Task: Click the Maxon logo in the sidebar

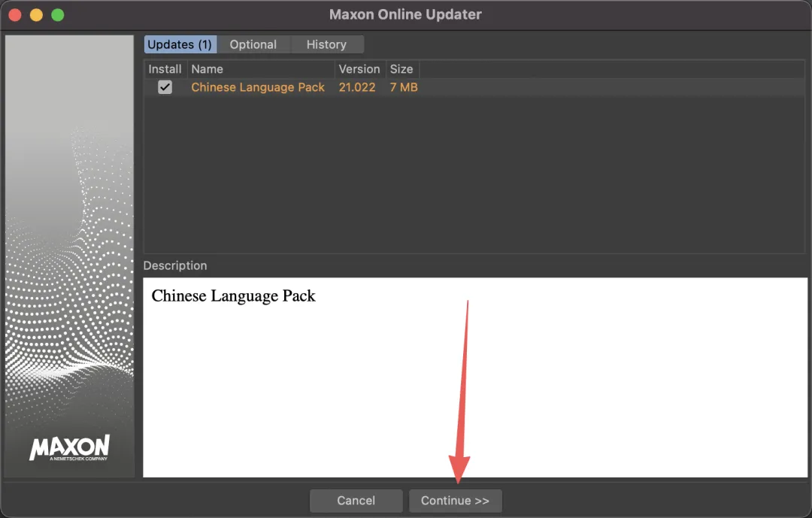Action: (x=69, y=447)
